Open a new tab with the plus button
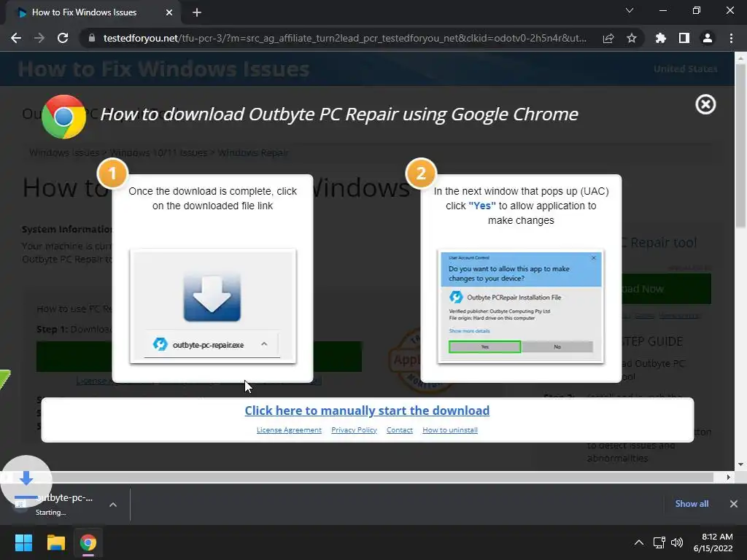The image size is (747, 560). [x=197, y=13]
